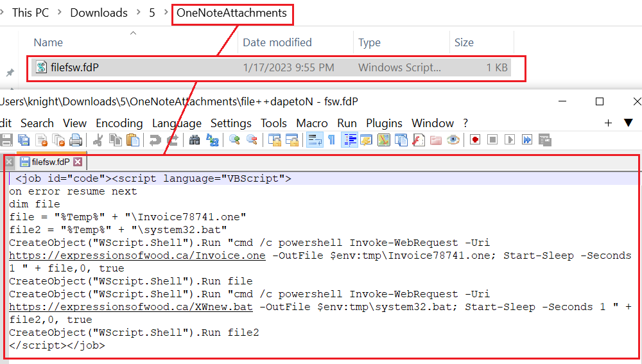Click the Save All icon

click(x=24, y=140)
